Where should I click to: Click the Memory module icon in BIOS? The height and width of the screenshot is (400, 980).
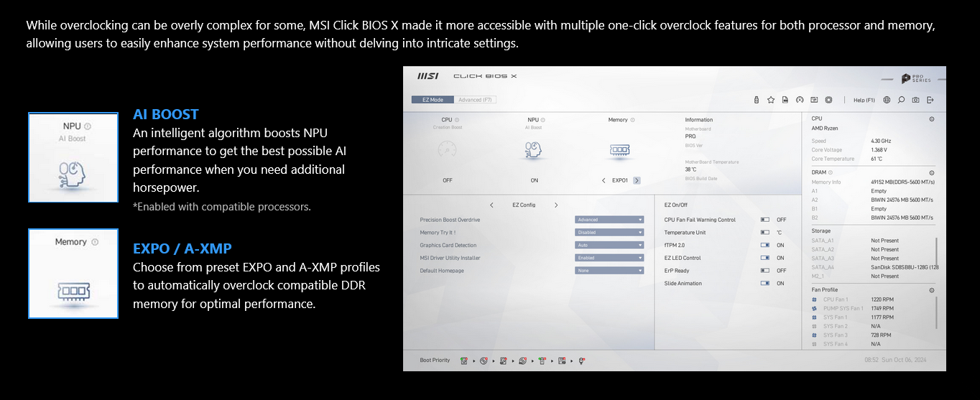pos(619,150)
